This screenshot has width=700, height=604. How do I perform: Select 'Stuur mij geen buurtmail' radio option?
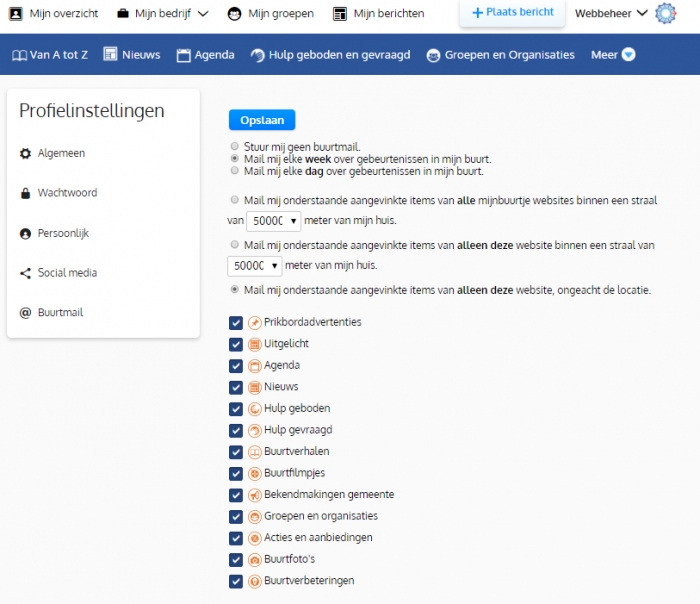[235, 147]
